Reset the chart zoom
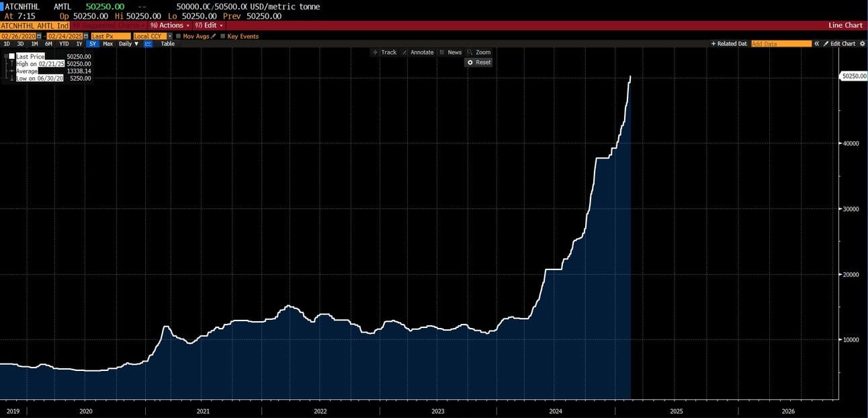Screen dimensions: 868x418 479,62
